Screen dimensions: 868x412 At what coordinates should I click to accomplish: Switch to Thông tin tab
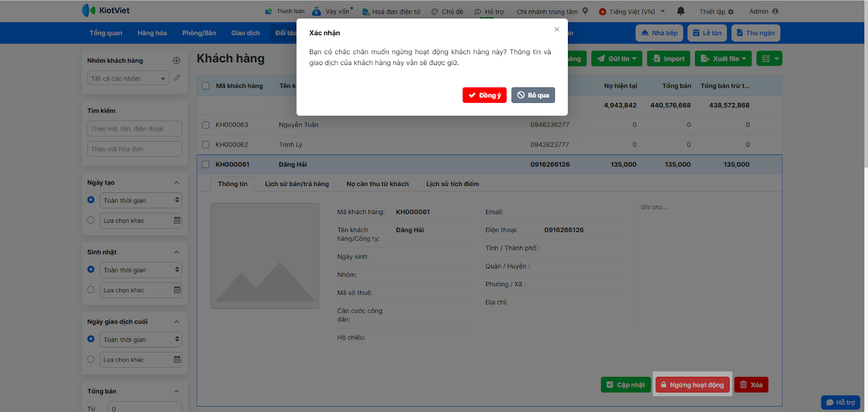tap(233, 184)
